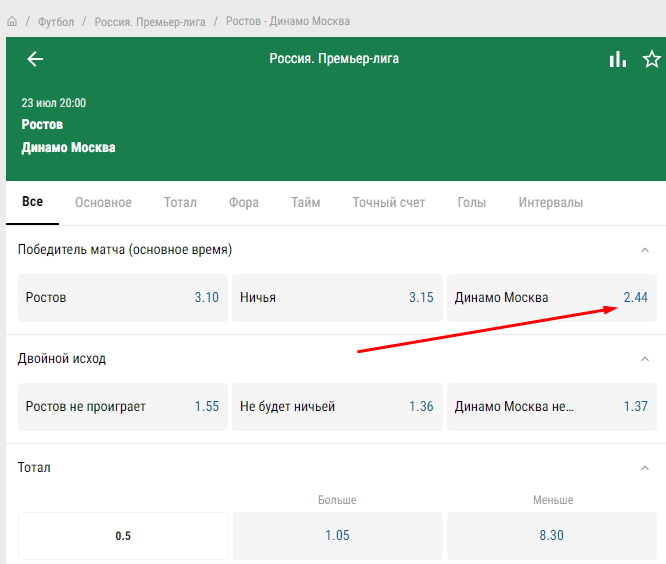Viewport: 666px width, 564px height.
Task: Bet on Ростов win at 3.10
Action: tap(123, 298)
